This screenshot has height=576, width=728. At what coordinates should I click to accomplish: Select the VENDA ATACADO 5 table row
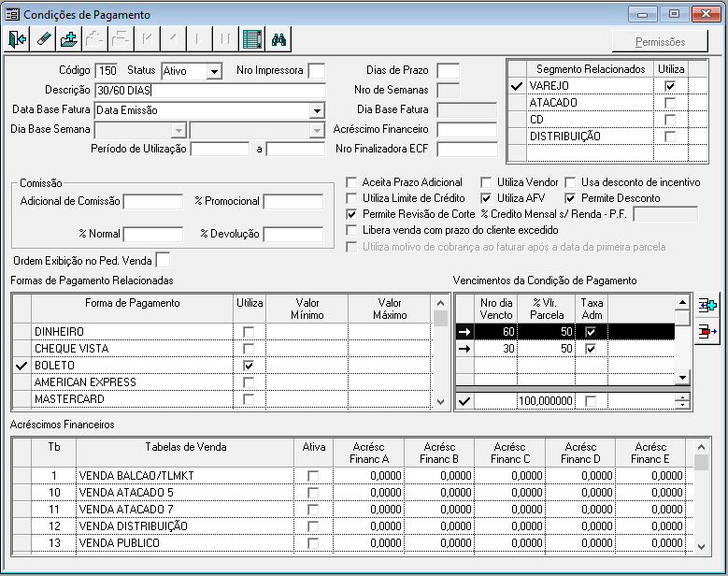click(353, 493)
